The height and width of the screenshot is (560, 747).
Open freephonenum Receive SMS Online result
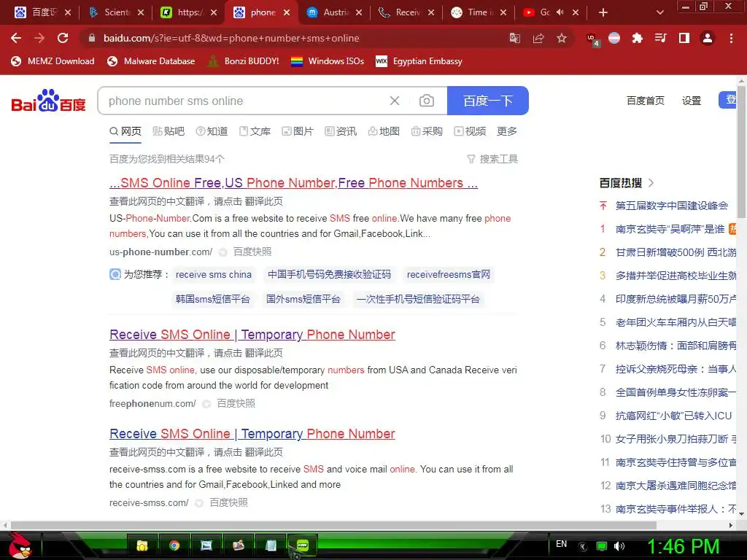tap(252, 334)
